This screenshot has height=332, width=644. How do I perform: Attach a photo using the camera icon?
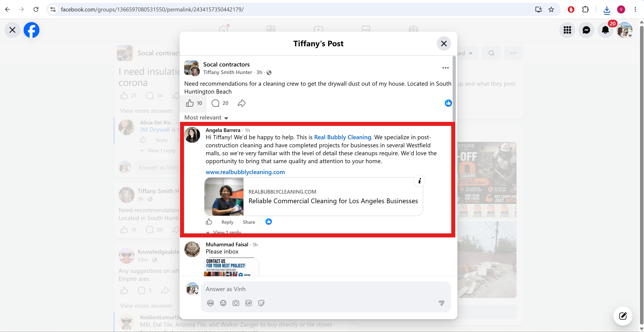point(236,303)
